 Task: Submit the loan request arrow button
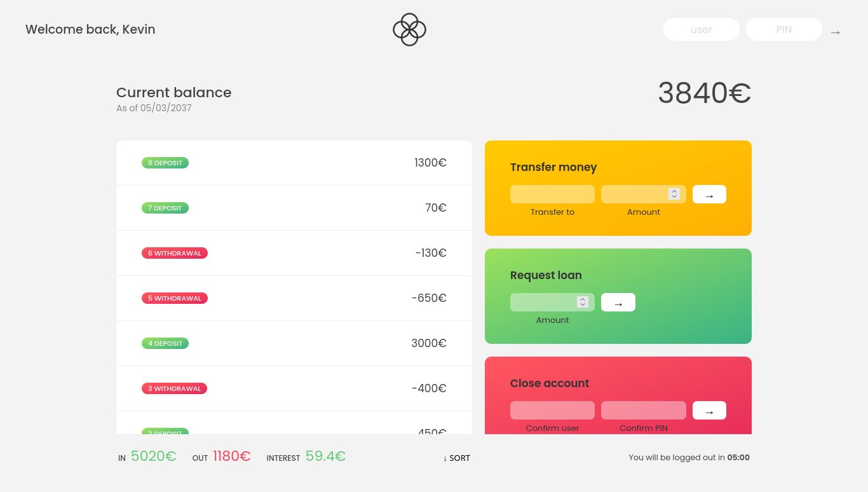[x=618, y=303]
